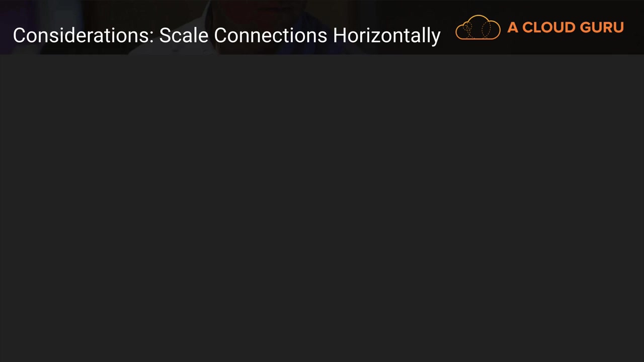Image resolution: width=644 pixels, height=362 pixels.
Task: Select the word Connections in the slide title
Action: coord(271,36)
